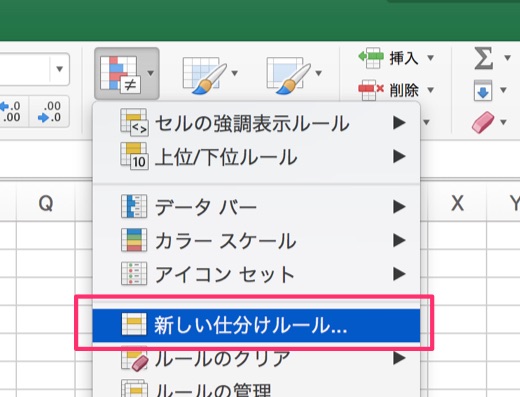Expand Conditional Formatting dropdown arrow
The width and height of the screenshot is (520, 397).
151,73
